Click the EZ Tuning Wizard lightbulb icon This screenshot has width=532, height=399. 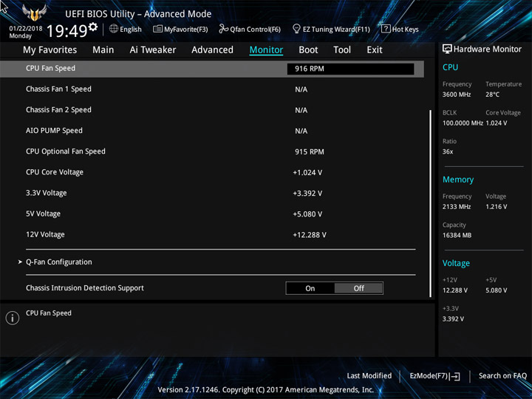click(296, 29)
